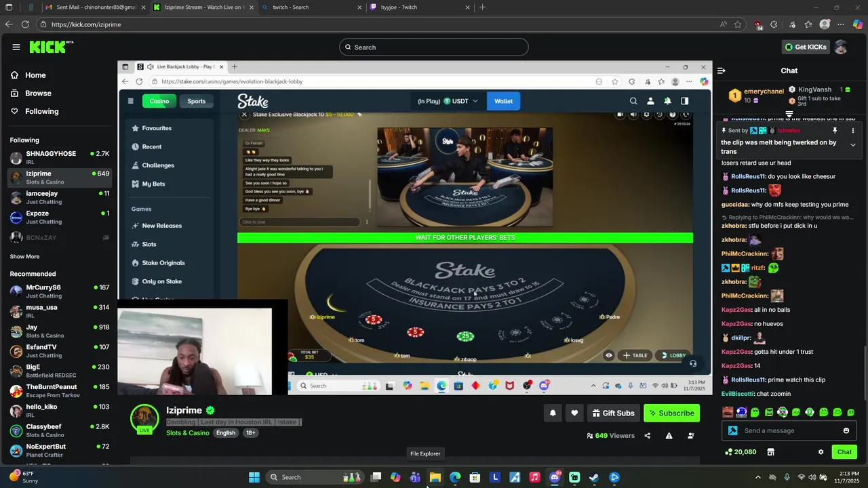The image size is (868, 488).
Task: Report the stream via warning icon
Action: (x=669, y=436)
